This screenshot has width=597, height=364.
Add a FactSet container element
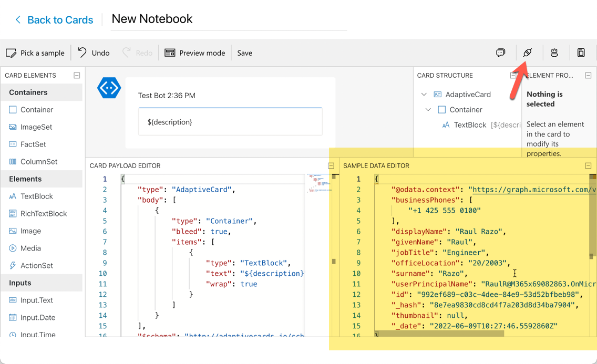click(x=33, y=144)
